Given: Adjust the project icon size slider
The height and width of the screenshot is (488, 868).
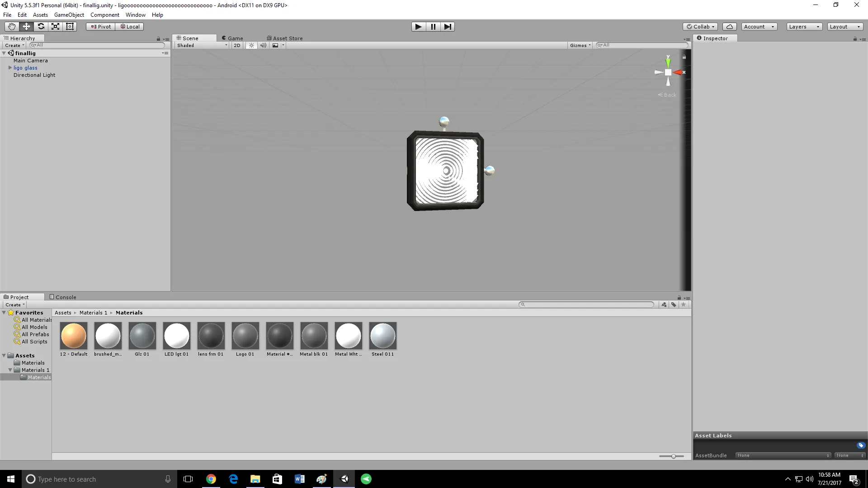Looking at the screenshot, I should click(673, 456).
